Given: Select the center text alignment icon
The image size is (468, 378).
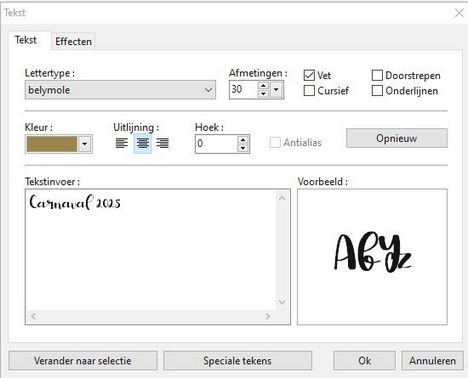Looking at the screenshot, I should 143,143.
